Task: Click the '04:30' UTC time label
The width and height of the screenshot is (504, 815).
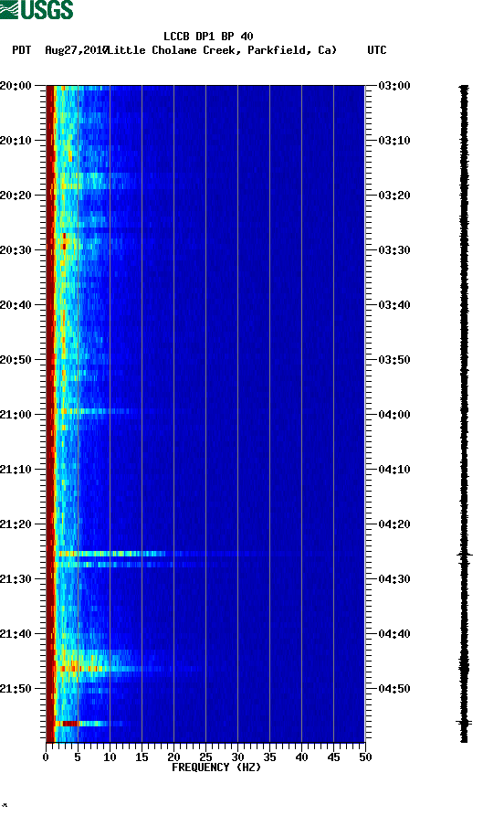Action: pos(394,579)
